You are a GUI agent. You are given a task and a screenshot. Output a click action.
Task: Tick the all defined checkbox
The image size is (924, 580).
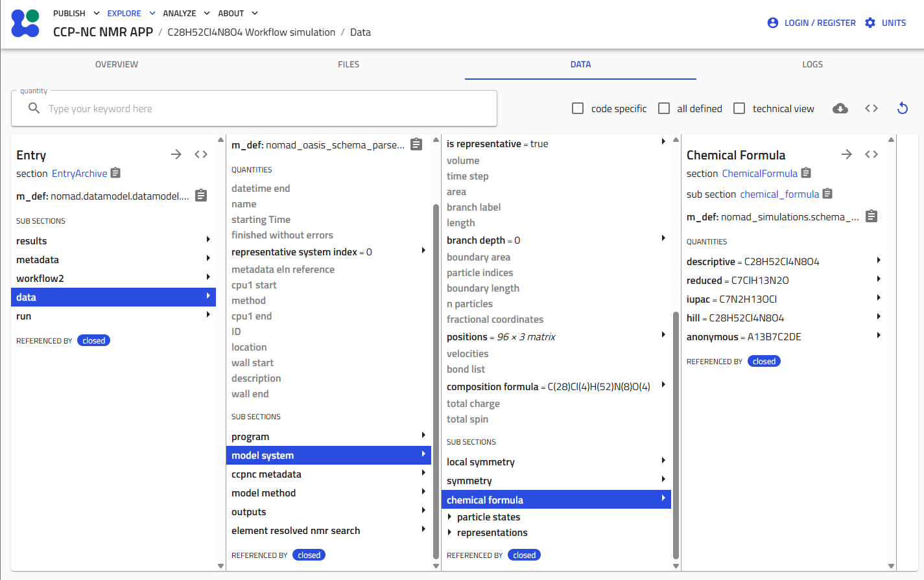[x=664, y=108]
